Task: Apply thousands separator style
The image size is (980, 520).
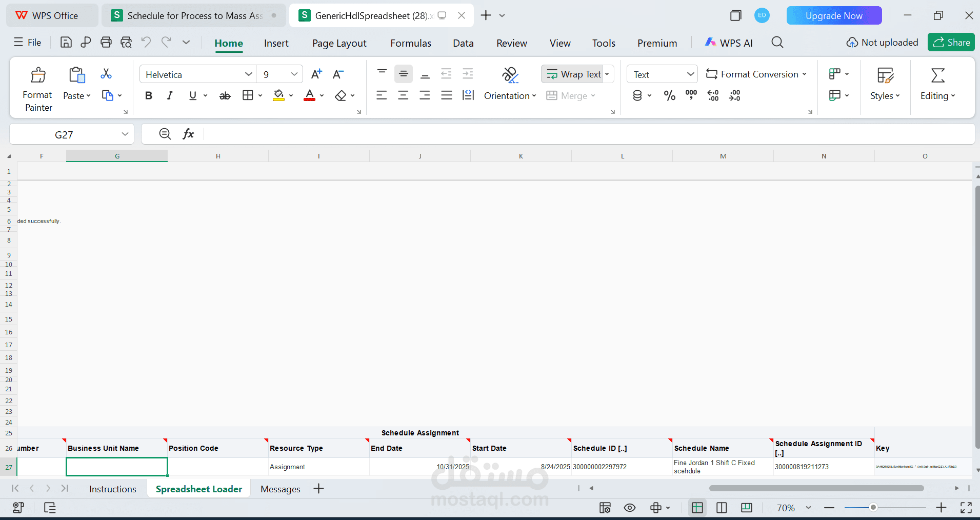Action: 691,95
